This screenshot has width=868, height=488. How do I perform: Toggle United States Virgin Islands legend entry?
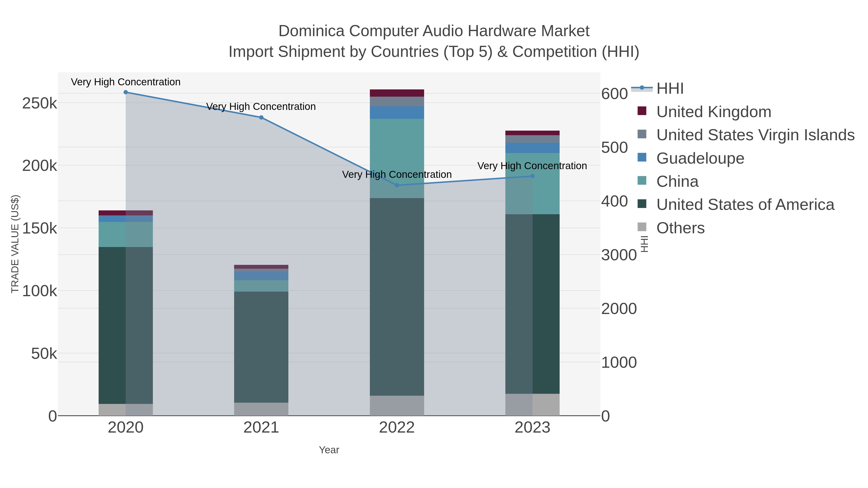746,135
